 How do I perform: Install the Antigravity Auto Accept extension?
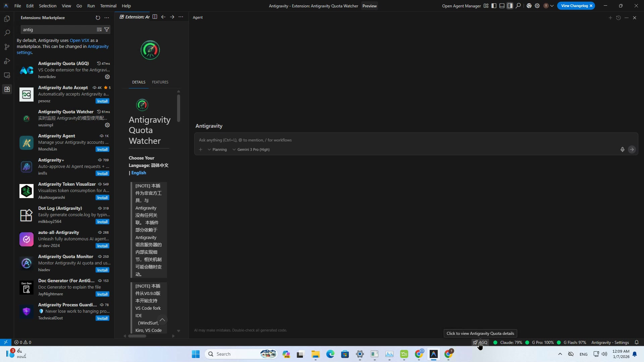(x=102, y=101)
